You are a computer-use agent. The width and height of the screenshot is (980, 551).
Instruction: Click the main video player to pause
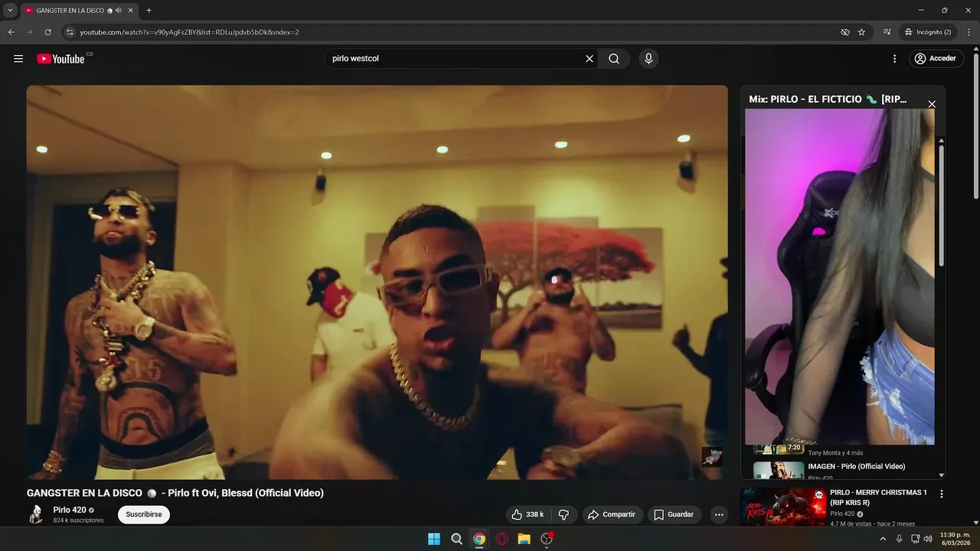pos(377,282)
